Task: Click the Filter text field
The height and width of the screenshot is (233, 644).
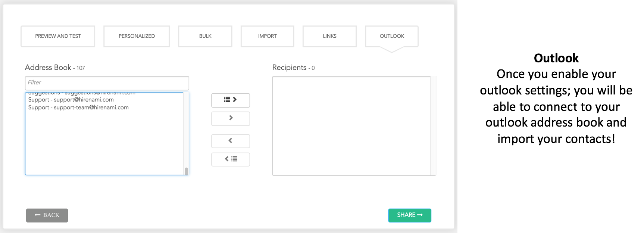Action: (107, 83)
